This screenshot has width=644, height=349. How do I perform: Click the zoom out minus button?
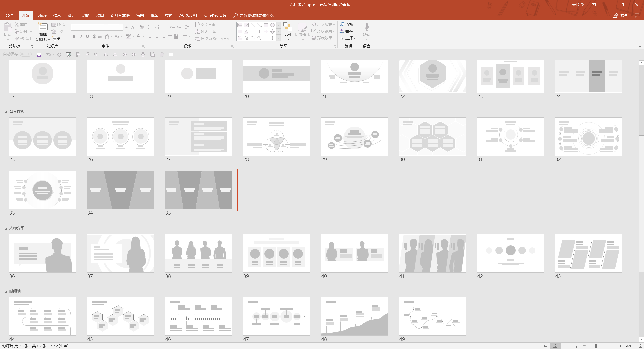584,346
